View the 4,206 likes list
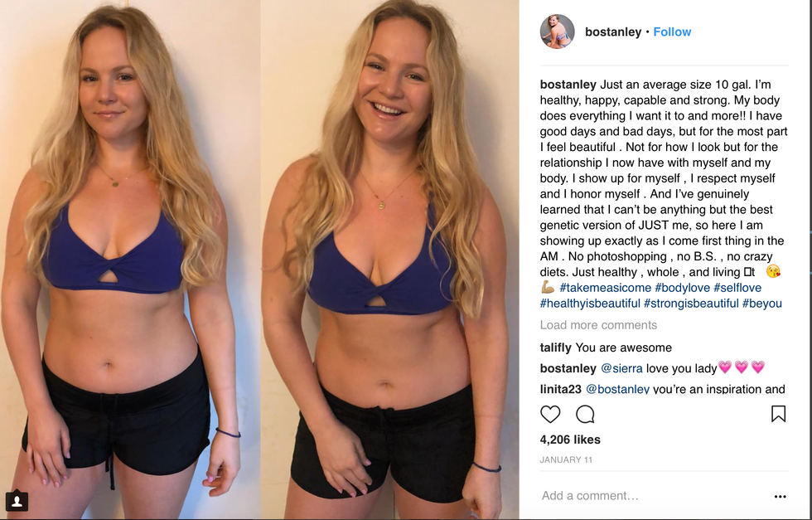Viewport: 812px width, 520px height. tap(570, 440)
